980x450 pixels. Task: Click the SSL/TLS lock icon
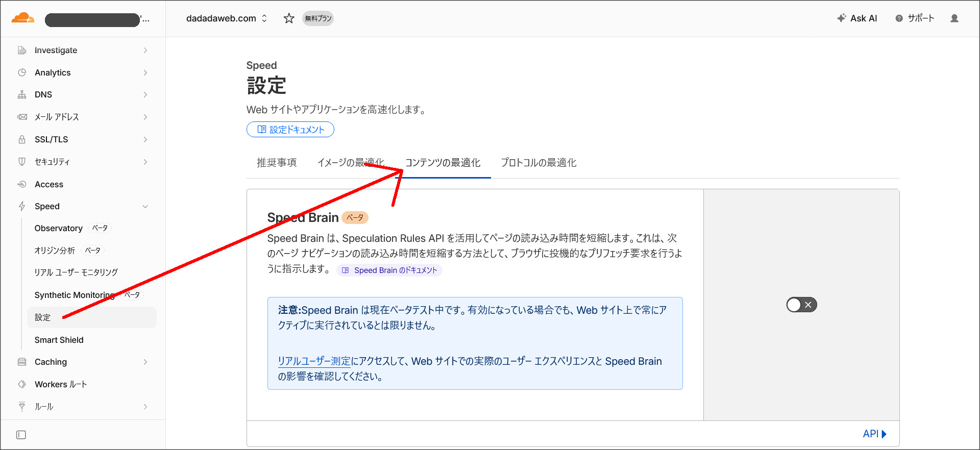point(22,139)
